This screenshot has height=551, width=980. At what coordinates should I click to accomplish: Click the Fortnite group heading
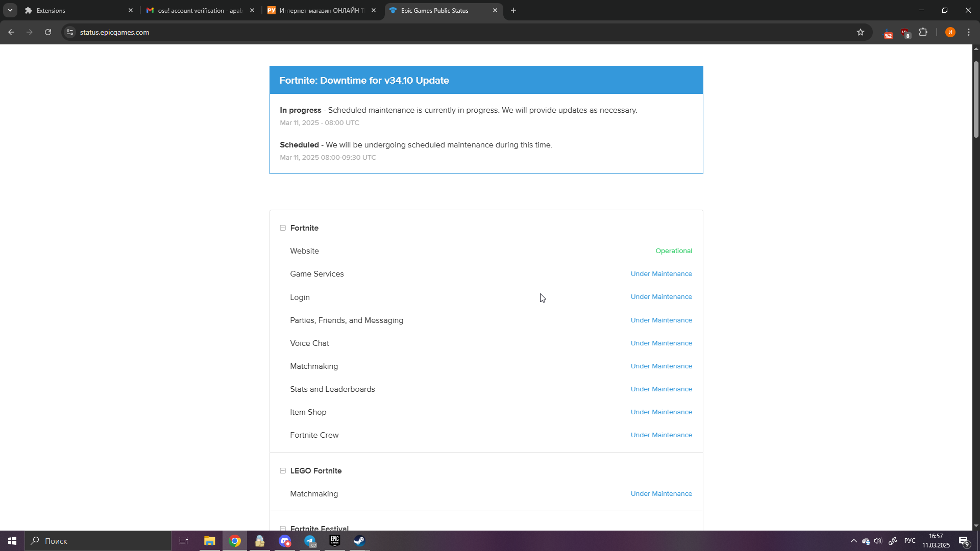point(304,228)
